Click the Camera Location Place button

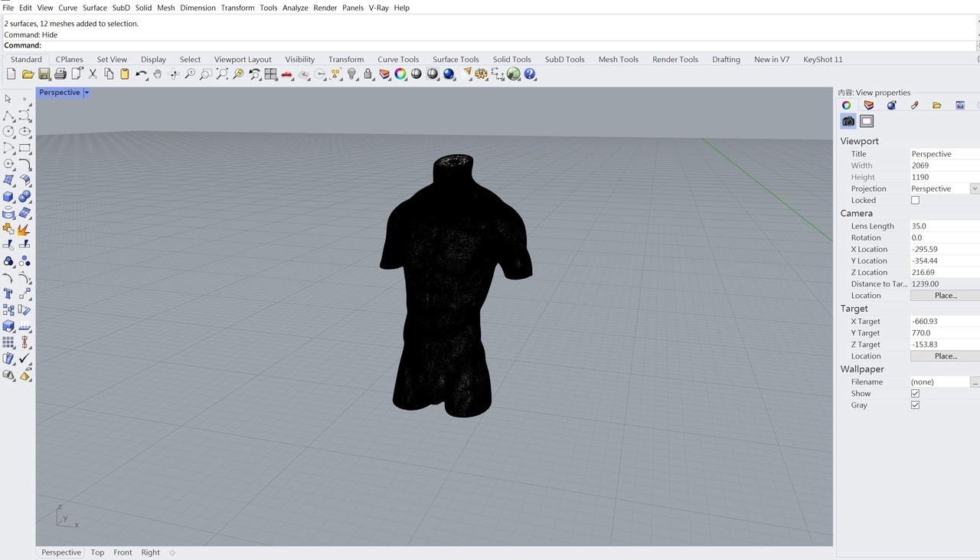[946, 296]
